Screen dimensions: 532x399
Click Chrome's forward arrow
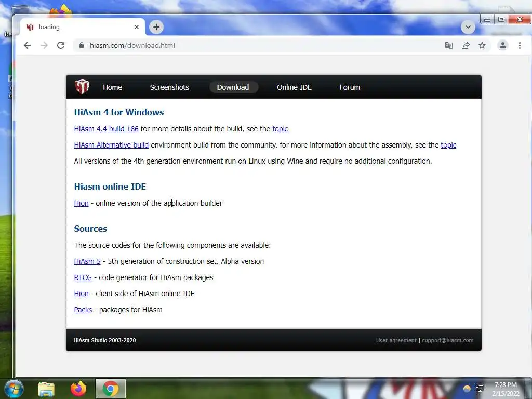[44, 45]
